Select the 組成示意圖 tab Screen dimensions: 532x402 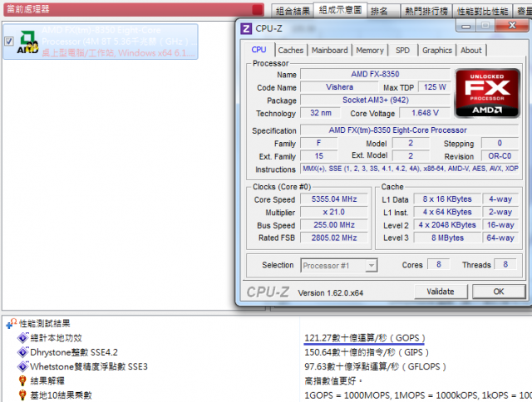[340, 10]
